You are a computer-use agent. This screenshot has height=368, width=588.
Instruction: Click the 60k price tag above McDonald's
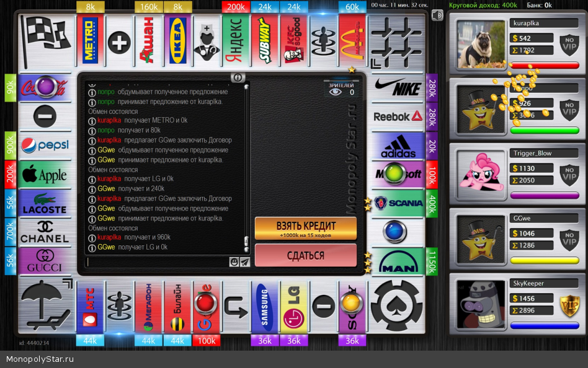[352, 7]
